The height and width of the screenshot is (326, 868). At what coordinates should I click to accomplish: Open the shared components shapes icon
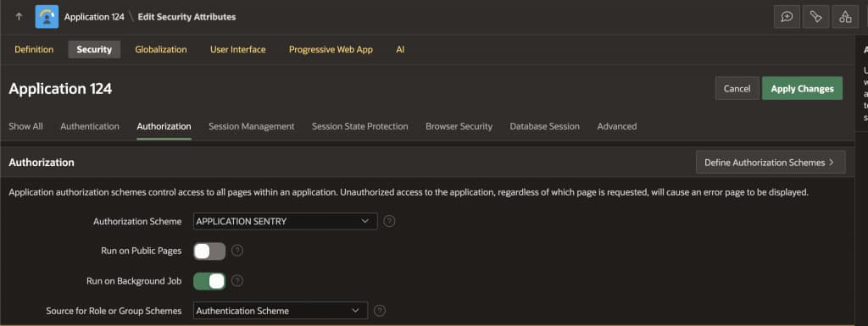tap(845, 17)
